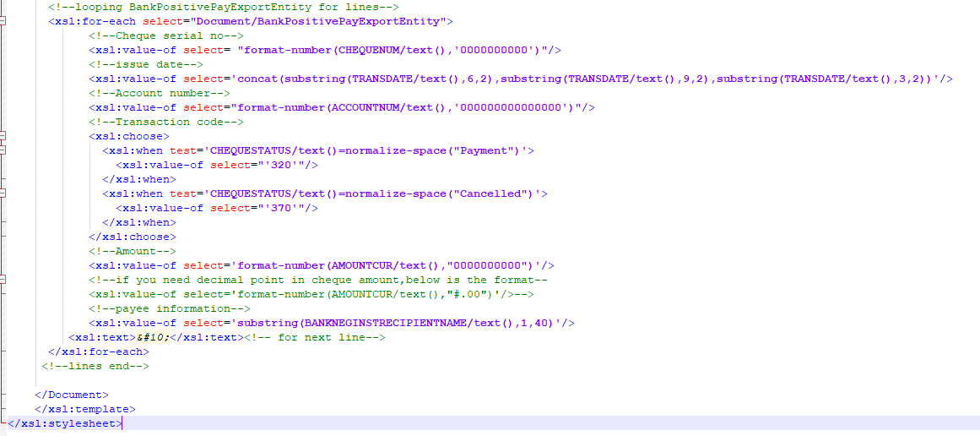Click the 'Amount' comment line

[133, 251]
